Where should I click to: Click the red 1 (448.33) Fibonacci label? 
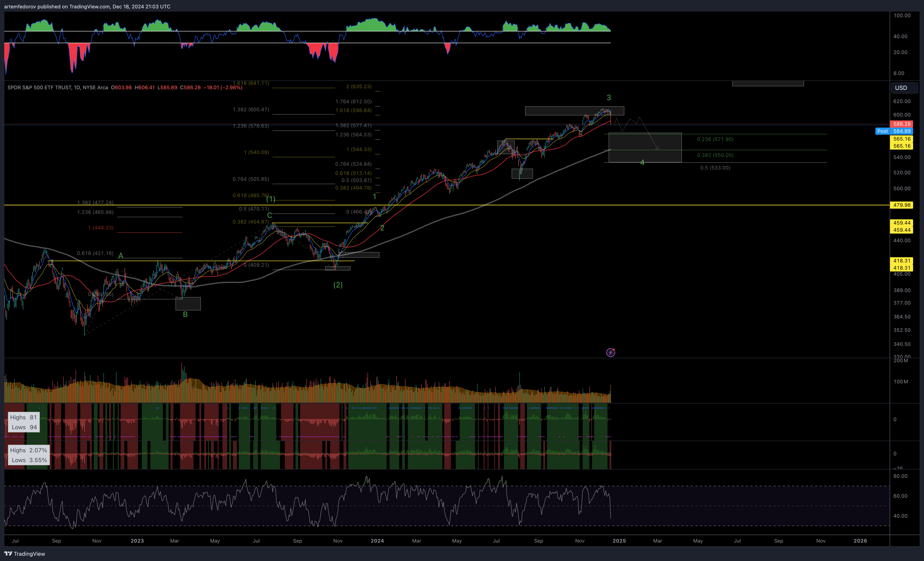pyautogui.click(x=101, y=228)
